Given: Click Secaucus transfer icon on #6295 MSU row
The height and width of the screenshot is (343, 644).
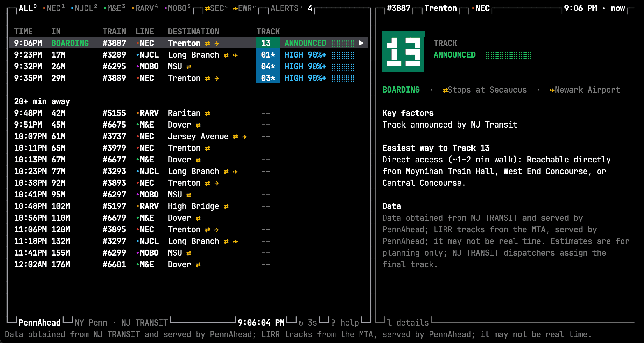Looking at the screenshot, I should point(189,67).
